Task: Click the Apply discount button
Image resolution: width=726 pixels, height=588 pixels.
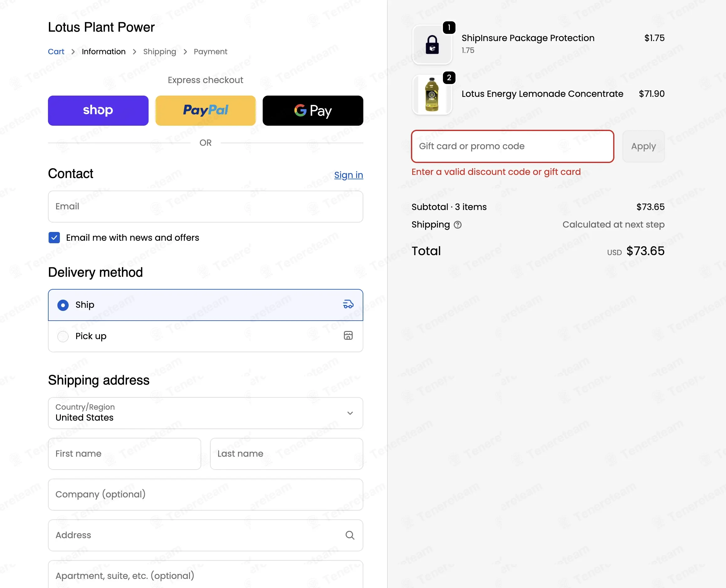Action: click(643, 146)
